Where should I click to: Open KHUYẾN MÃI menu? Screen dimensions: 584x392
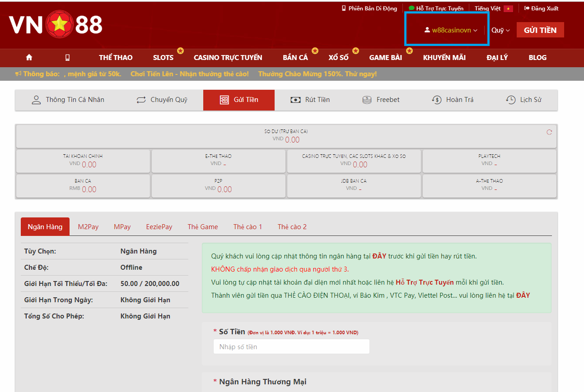tap(444, 57)
